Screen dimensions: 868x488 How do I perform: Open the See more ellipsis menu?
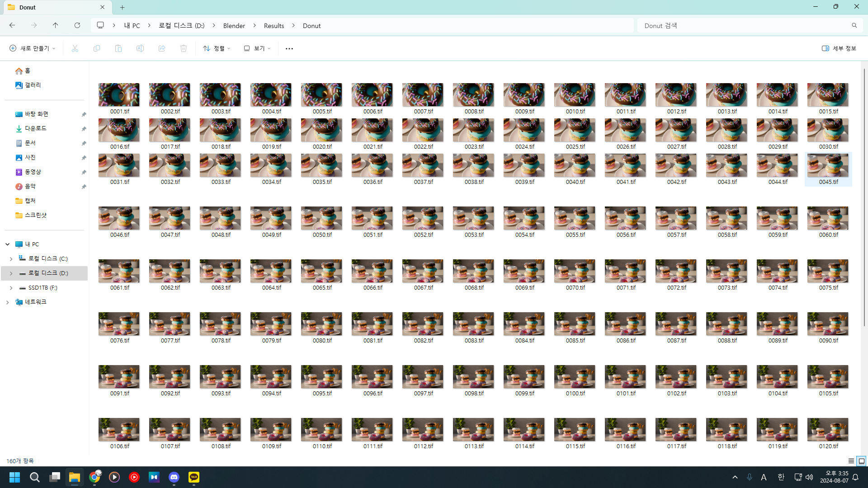(x=289, y=48)
